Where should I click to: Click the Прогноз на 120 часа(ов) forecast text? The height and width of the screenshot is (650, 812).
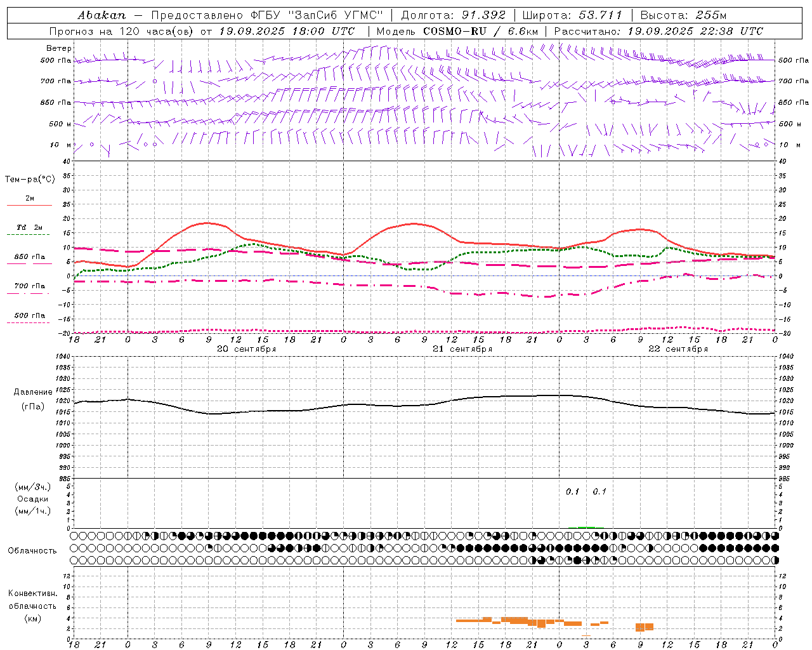tap(122, 31)
